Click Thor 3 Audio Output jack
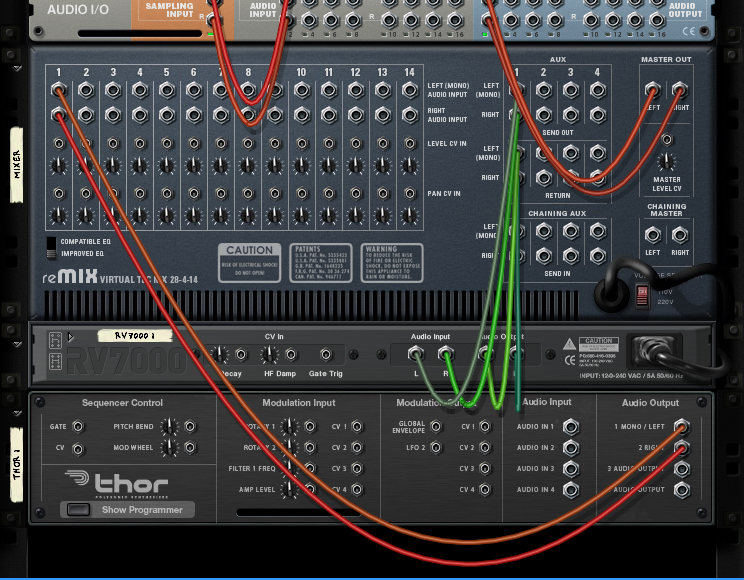This screenshot has width=744, height=580. [x=682, y=468]
